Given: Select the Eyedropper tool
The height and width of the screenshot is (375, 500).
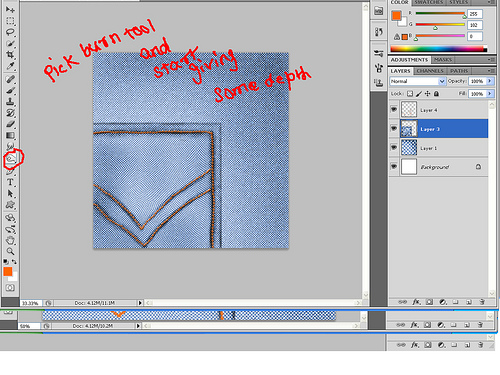Looking at the screenshot, I should 10,66.
